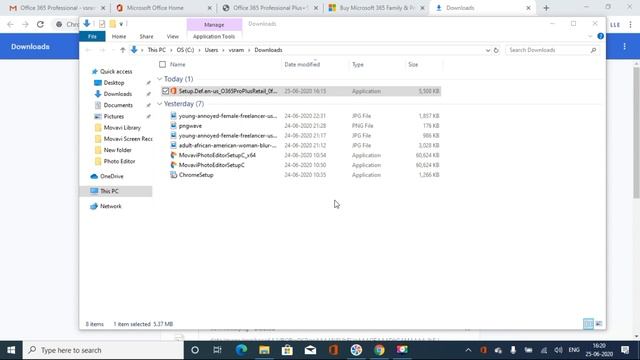
Task: Click the This PC breadcrumb
Action: [x=157, y=50]
